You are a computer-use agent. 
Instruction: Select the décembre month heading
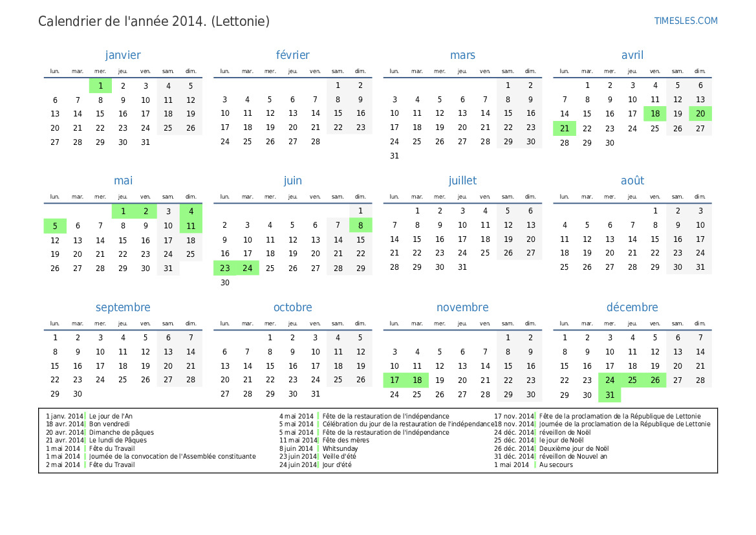[x=632, y=307]
